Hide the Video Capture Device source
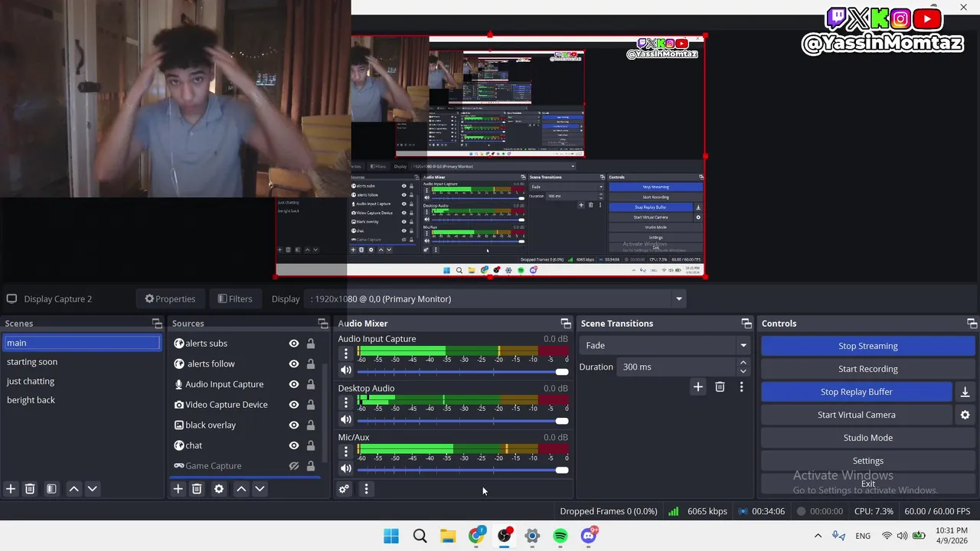Viewport: 980px width, 551px height. pyautogui.click(x=293, y=405)
